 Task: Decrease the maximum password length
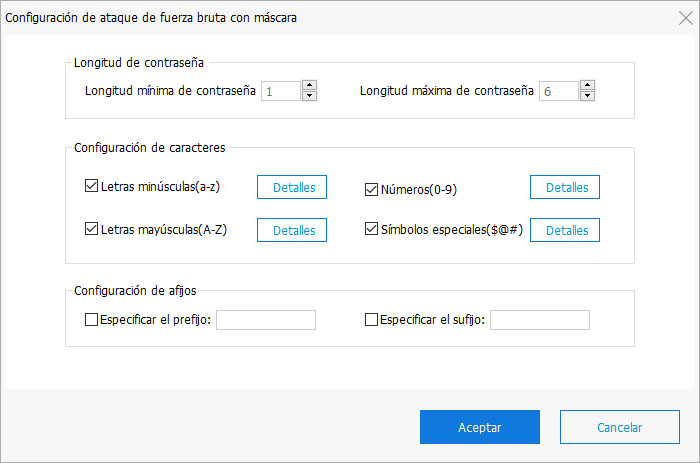[x=588, y=96]
